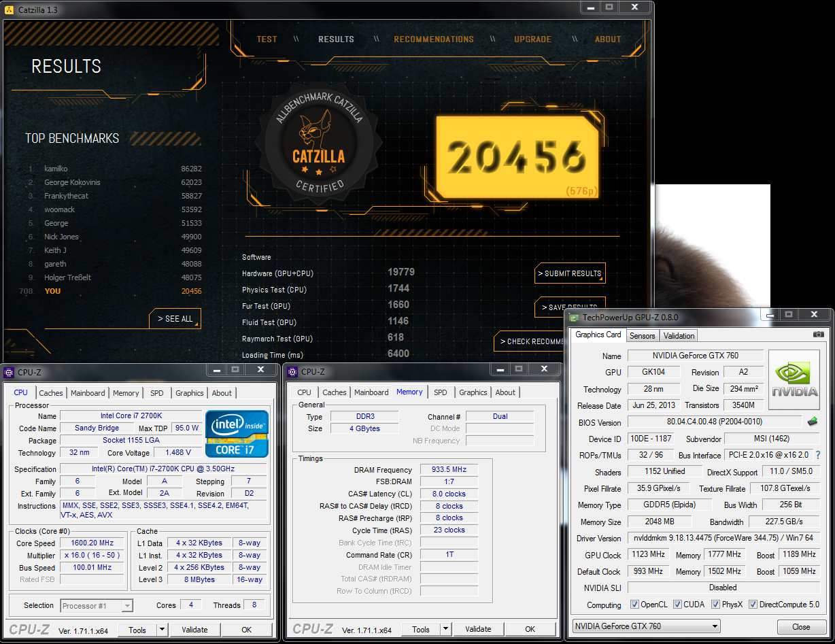Screen dimensions: 835x644
Task: Open the UPGRADE section in Catzilla
Action: [532, 39]
